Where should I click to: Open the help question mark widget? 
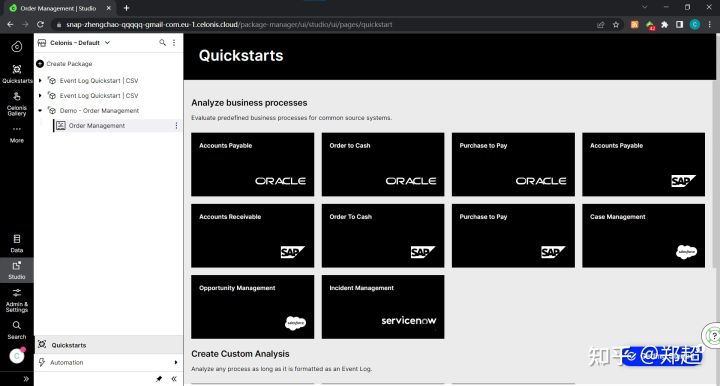pyautogui.click(x=713, y=336)
